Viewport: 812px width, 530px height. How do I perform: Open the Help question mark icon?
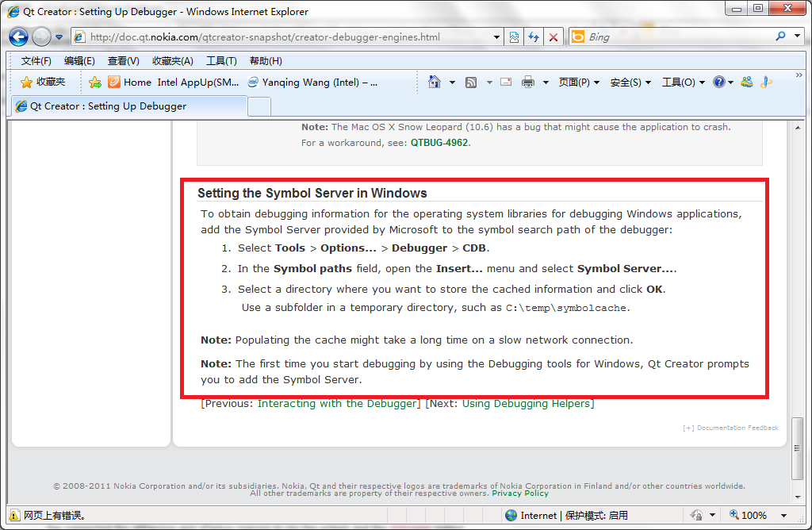coord(718,82)
